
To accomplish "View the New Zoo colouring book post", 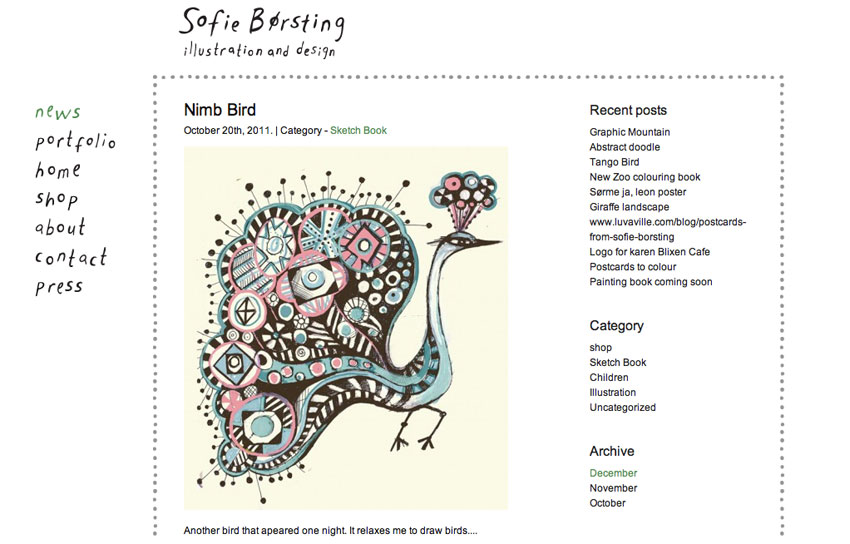I will pyautogui.click(x=645, y=177).
